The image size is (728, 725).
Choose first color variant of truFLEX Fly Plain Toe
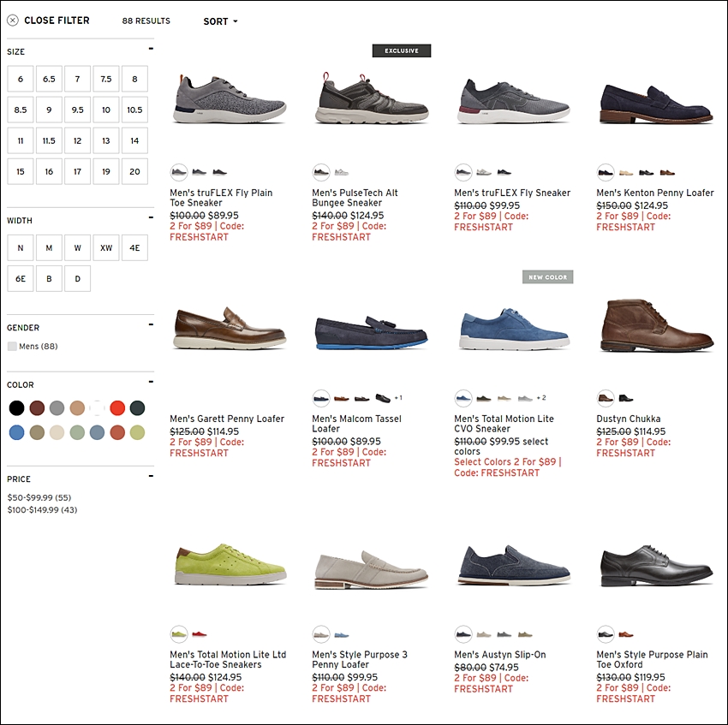(x=179, y=173)
